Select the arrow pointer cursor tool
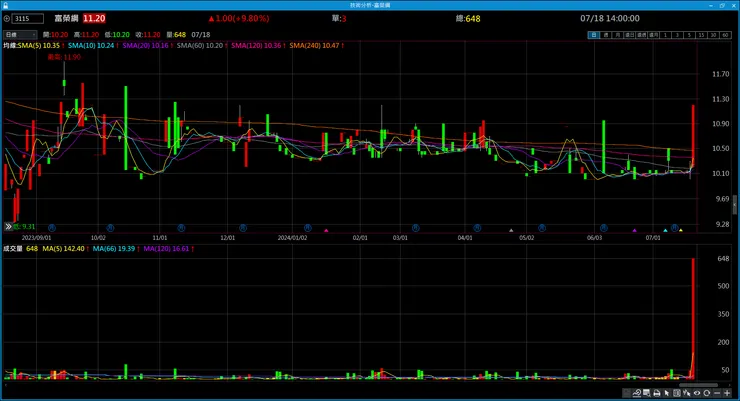This screenshot has width=740, height=401. pyautogui.click(x=667, y=393)
